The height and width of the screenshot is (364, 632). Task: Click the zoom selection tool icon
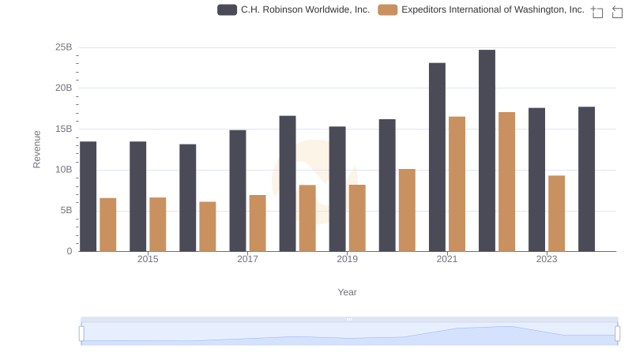click(x=597, y=12)
